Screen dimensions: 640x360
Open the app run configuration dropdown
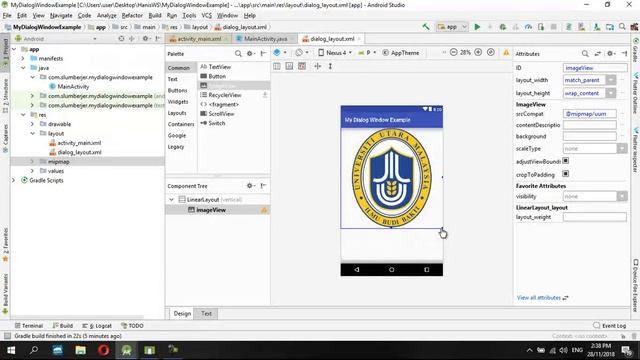pyautogui.click(x=452, y=27)
